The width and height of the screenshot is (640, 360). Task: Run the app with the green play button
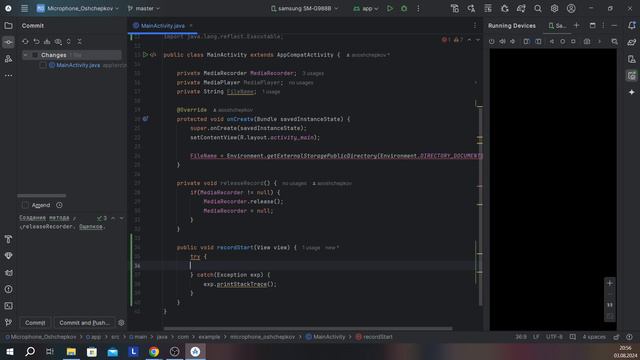tap(390, 8)
